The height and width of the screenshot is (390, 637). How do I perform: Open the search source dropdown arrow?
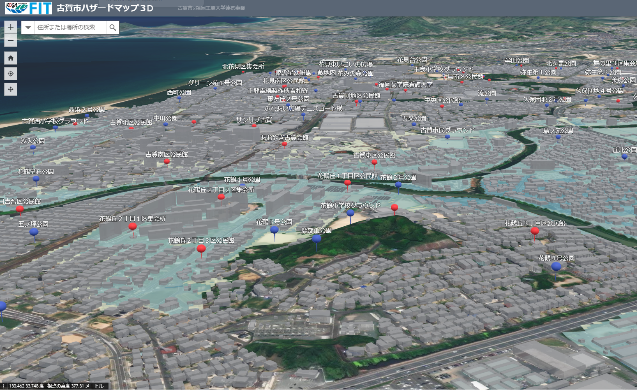coord(28,27)
